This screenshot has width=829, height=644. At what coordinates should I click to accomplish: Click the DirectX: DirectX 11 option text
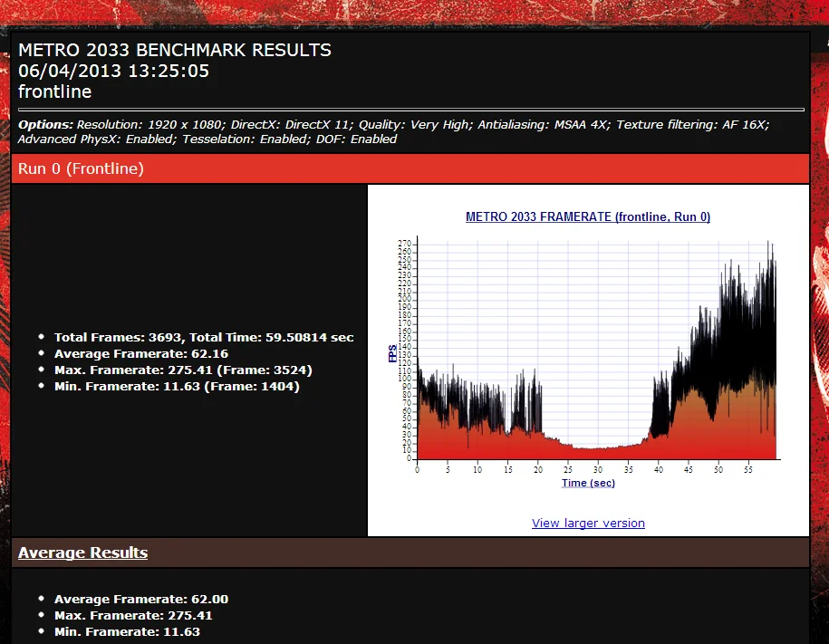click(293, 125)
